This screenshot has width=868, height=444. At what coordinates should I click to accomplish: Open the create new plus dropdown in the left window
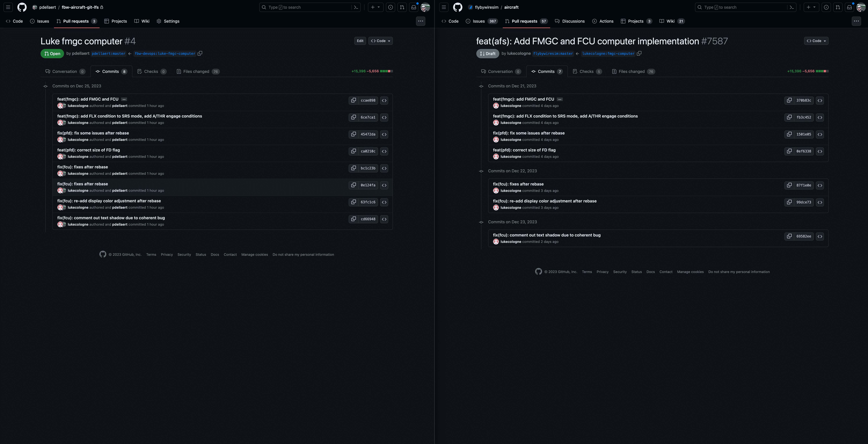pyautogui.click(x=375, y=7)
